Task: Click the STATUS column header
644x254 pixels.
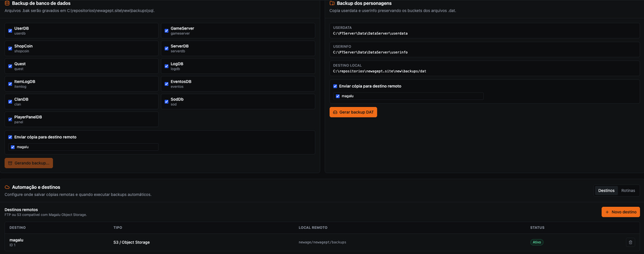Action: pyautogui.click(x=537, y=228)
